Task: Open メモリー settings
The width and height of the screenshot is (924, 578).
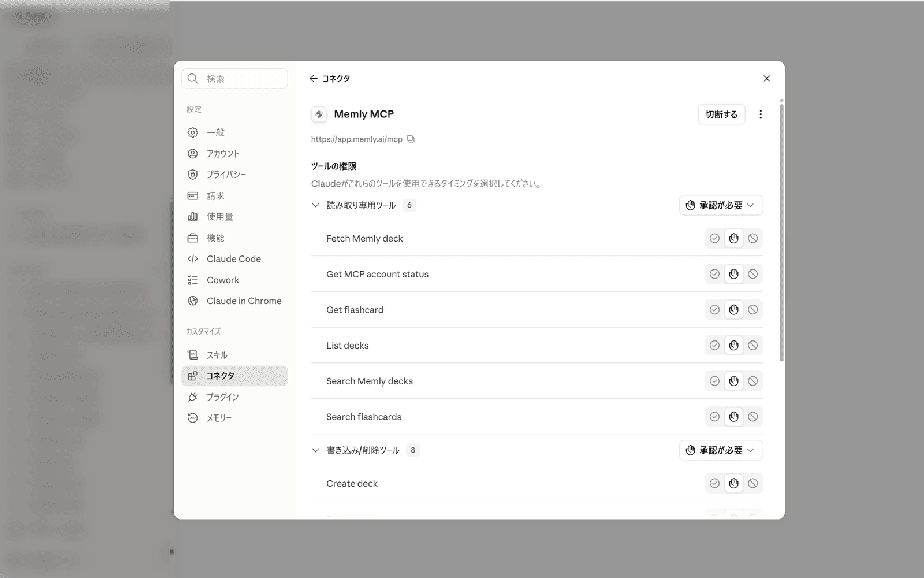Action: (x=234, y=418)
